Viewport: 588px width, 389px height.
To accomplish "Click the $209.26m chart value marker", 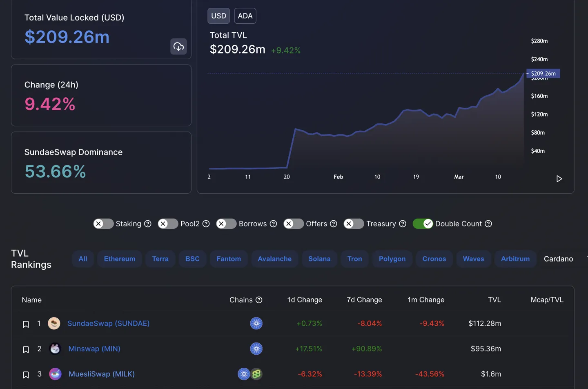I will (x=543, y=74).
